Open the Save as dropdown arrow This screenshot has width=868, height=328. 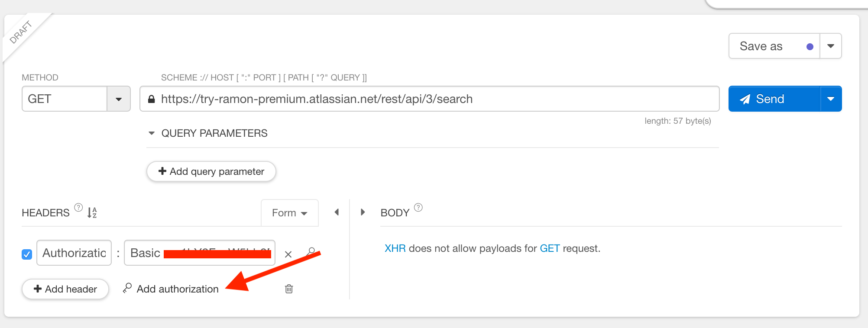(x=830, y=46)
